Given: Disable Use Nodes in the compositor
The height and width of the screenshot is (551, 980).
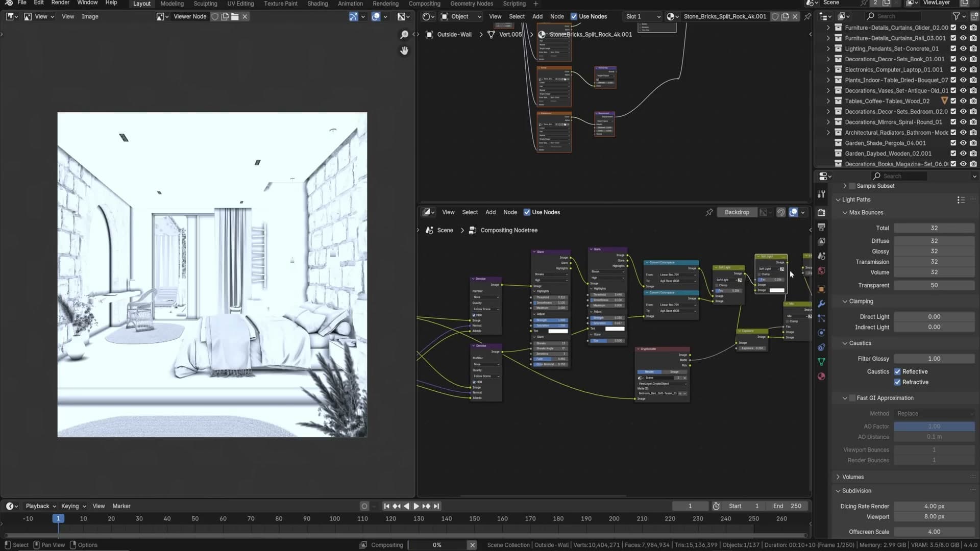Looking at the screenshot, I should point(527,212).
